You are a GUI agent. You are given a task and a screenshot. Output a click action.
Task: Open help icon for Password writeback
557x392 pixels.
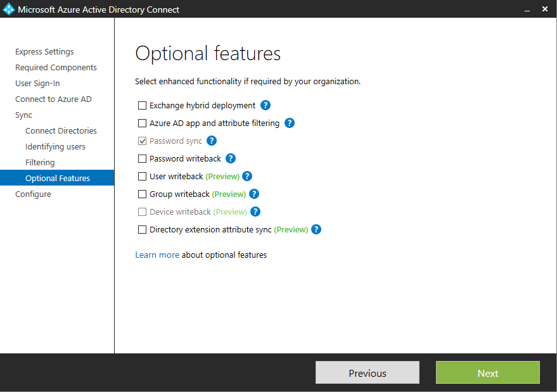231,158
